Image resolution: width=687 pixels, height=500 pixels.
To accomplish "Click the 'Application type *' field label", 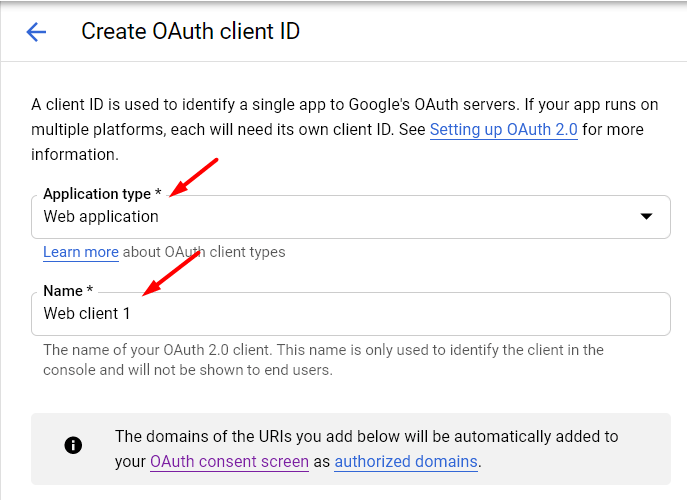I will (x=102, y=194).
